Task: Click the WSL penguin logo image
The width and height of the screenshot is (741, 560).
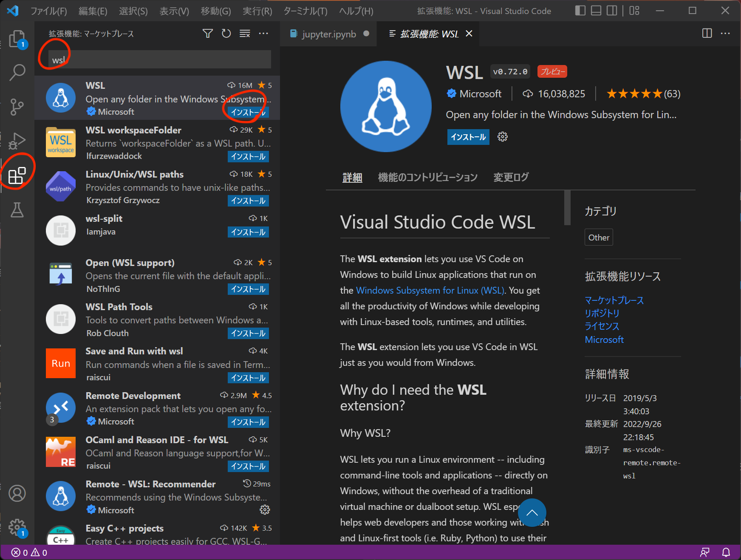Action: [386, 106]
